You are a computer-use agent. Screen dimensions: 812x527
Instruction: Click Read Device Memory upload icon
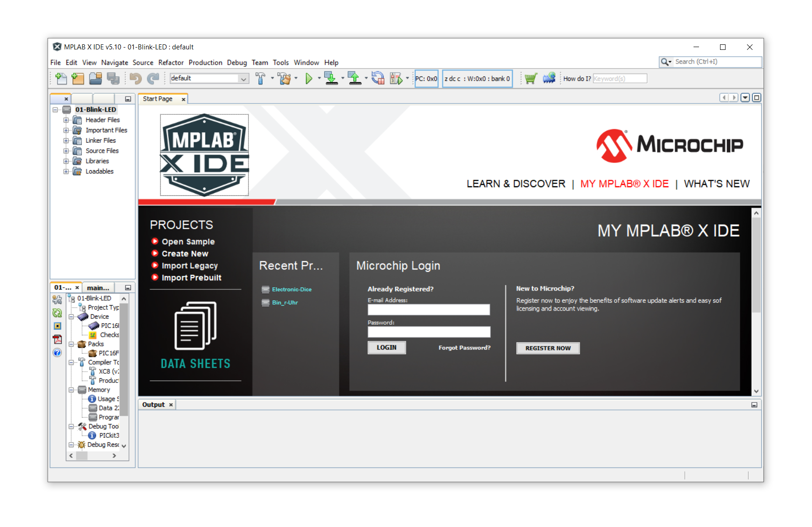354,79
